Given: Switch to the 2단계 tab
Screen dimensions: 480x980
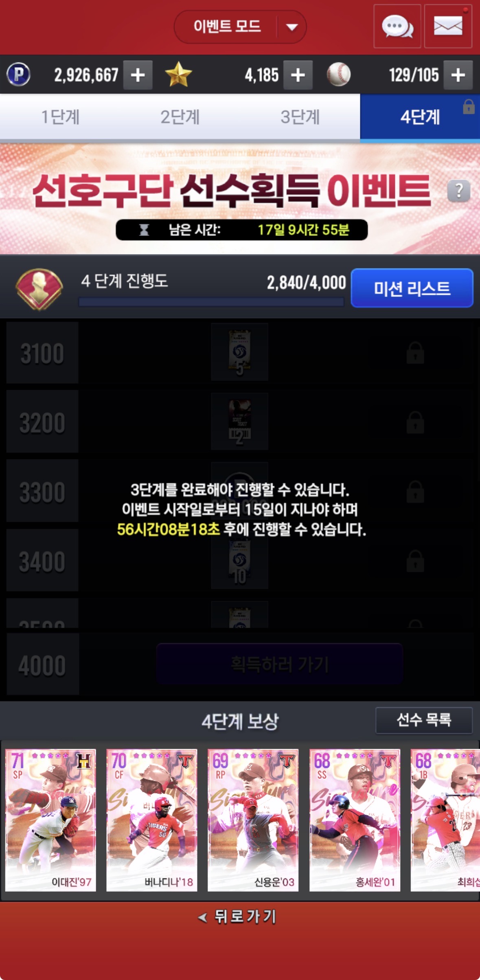Looking at the screenshot, I should pos(180,117).
